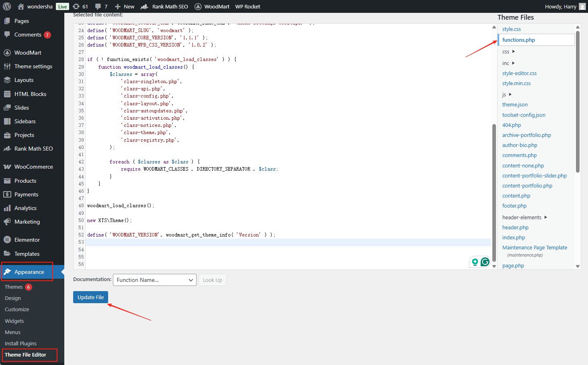Click the green lightbulb icon in editor
This screenshot has height=365, width=588.
coord(475,262)
